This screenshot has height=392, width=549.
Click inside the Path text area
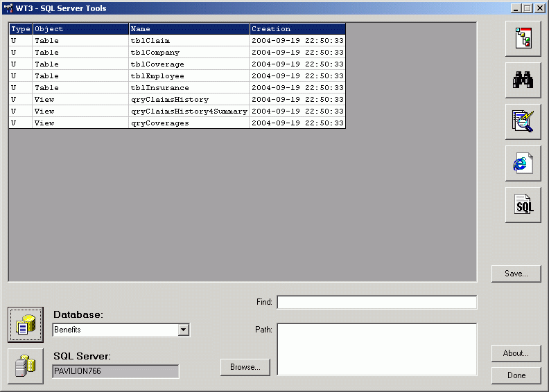coord(376,349)
